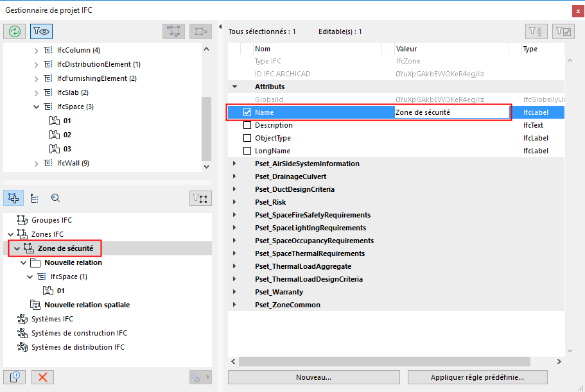Collapse the Attributs section in the properties panel
The width and height of the screenshot is (585, 392).
[x=234, y=86]
